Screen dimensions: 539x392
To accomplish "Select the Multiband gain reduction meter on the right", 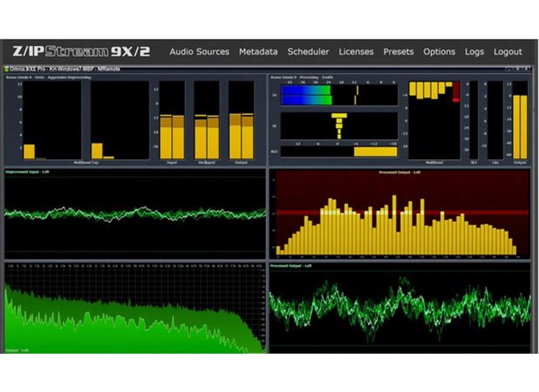I will pos(434,120).
